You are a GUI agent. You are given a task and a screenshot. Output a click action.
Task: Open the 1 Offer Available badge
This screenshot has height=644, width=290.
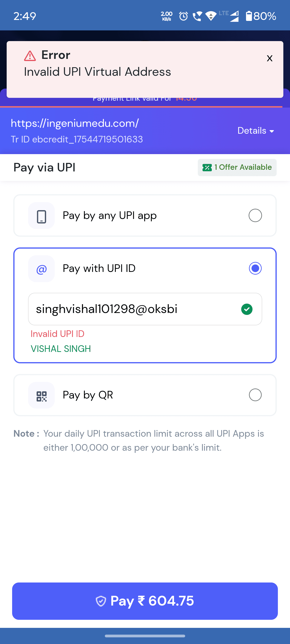[237, 167]
